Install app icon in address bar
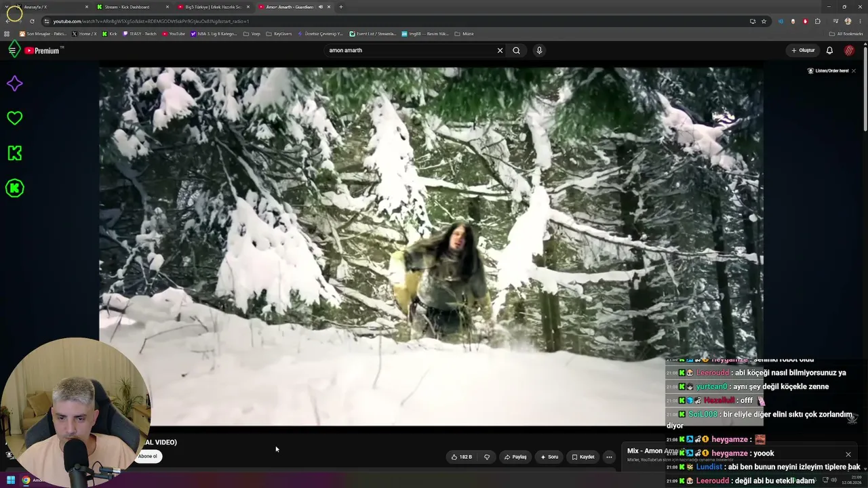The height and width of the screenshot is (488, 868). click(753, 21)
